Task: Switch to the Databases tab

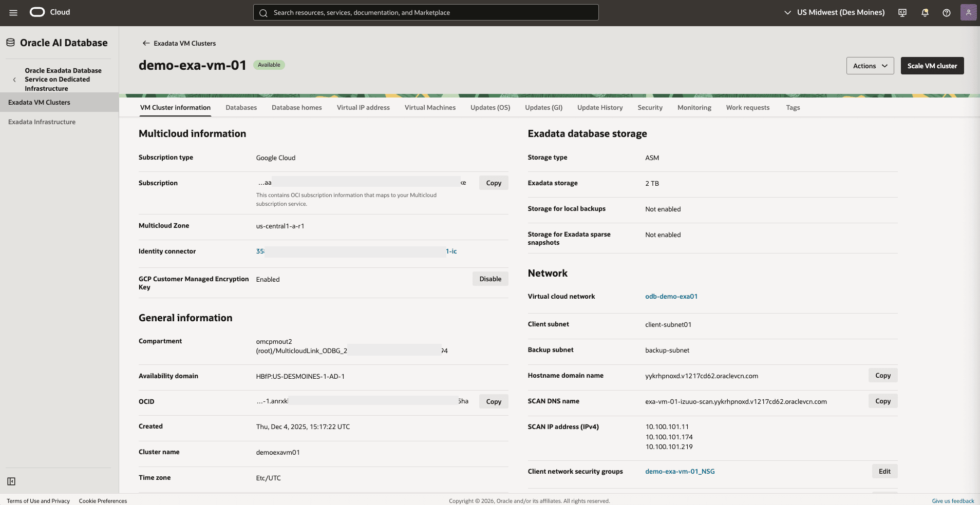Action: click(x=241, y=107)
